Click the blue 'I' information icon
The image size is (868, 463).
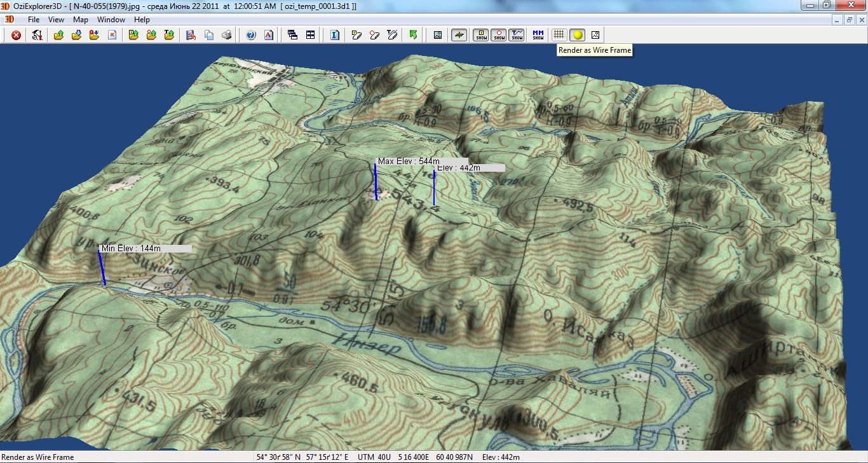point(334,35)
